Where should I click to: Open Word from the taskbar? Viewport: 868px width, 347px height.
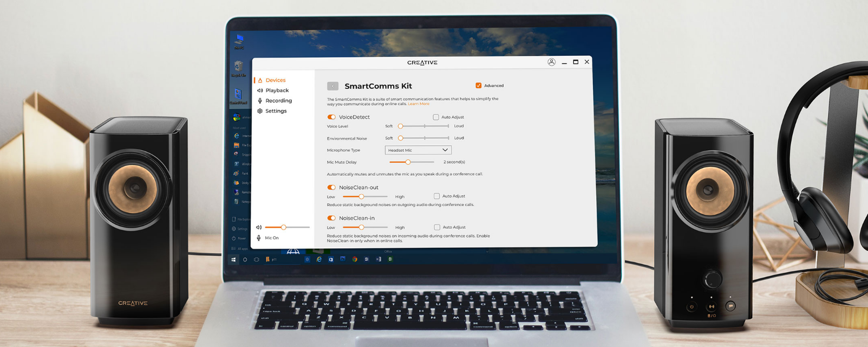coord(367,259)
